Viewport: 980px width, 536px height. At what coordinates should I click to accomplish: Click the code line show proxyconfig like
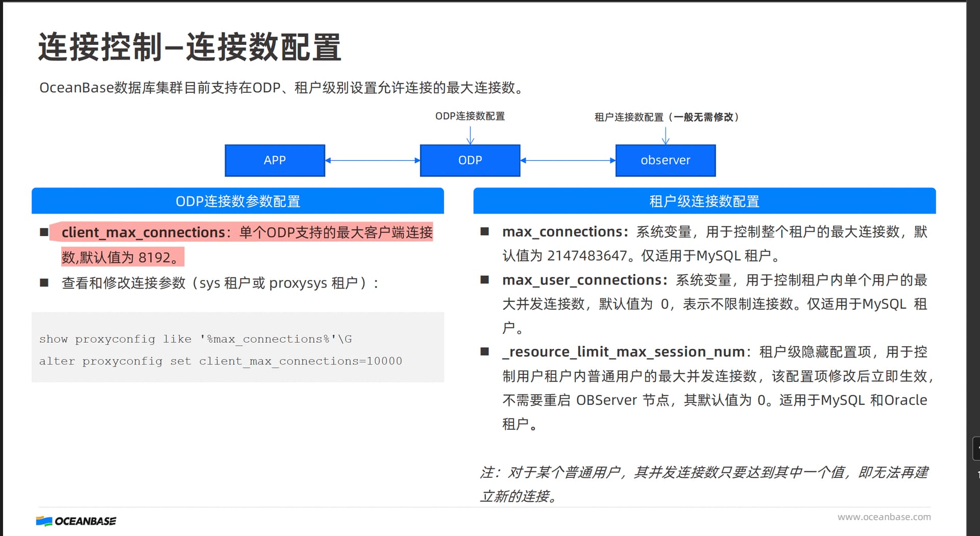point(195,339)
